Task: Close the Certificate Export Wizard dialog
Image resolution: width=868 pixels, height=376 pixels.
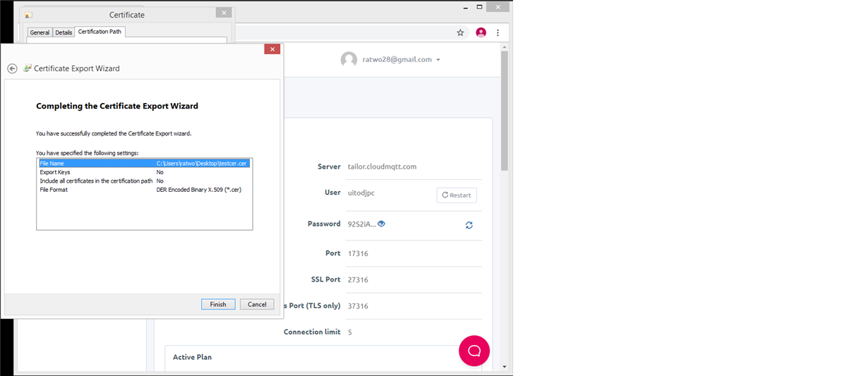Action: tap(272, 49)
